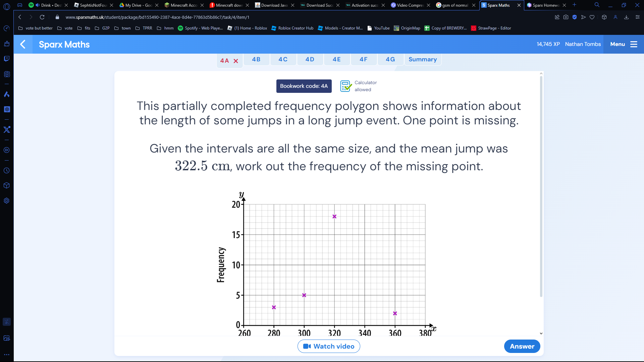Select the Summary tab
The height and width of the screenshot is (362, 644).
(x=422, y=59)
